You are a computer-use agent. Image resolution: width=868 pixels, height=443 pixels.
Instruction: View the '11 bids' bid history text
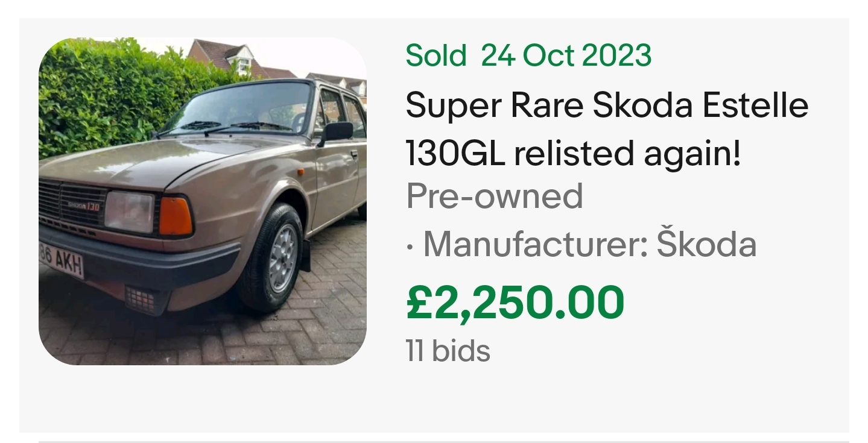click(448, 351)
